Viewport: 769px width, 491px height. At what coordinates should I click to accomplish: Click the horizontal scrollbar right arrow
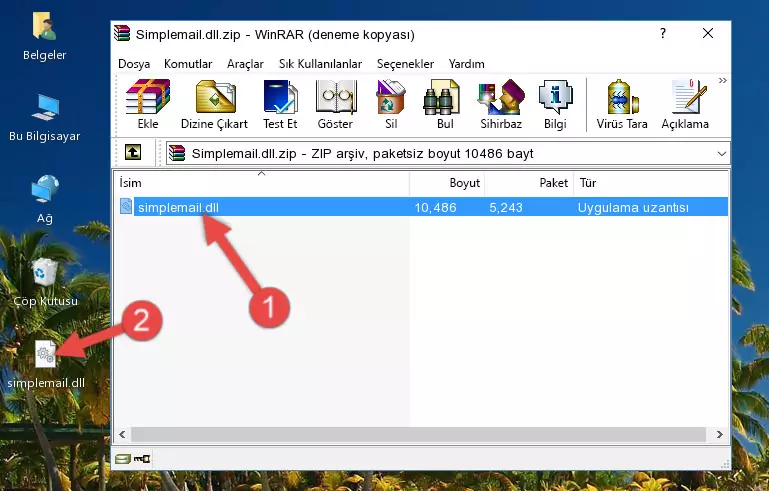tap(719, 435)
